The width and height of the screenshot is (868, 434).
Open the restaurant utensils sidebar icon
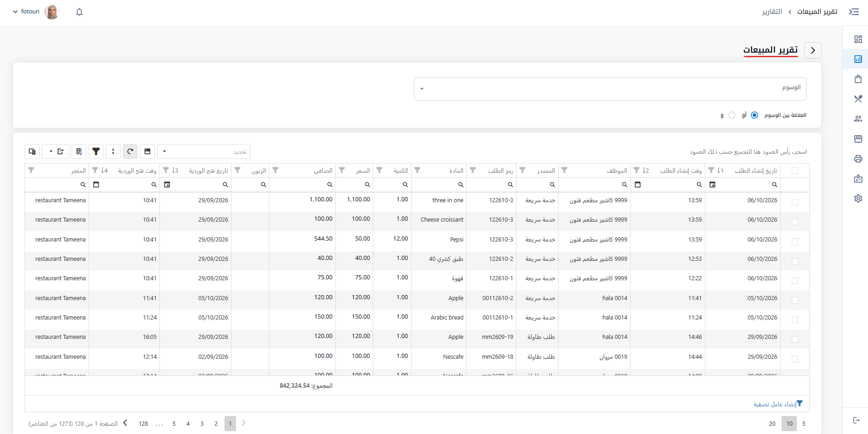(858, 99)
